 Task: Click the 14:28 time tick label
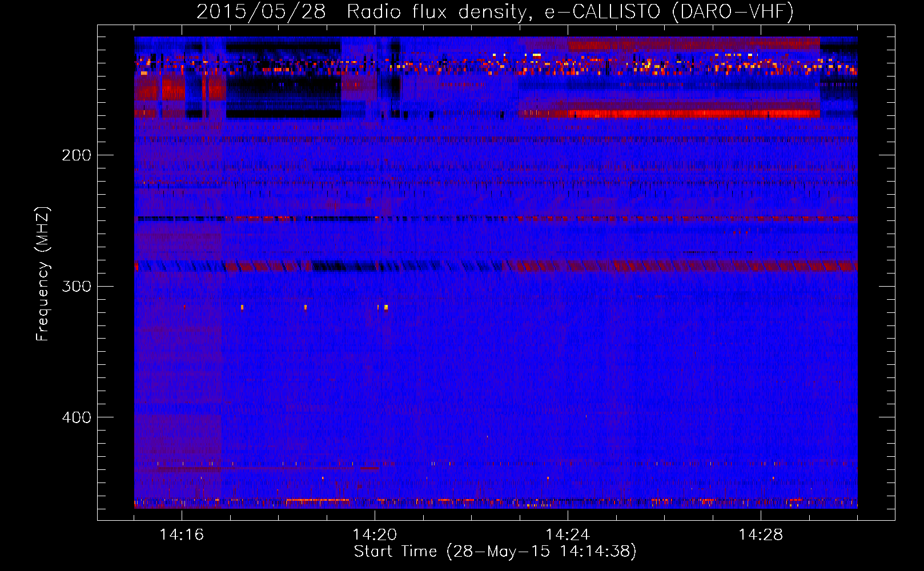coord(761,534)
